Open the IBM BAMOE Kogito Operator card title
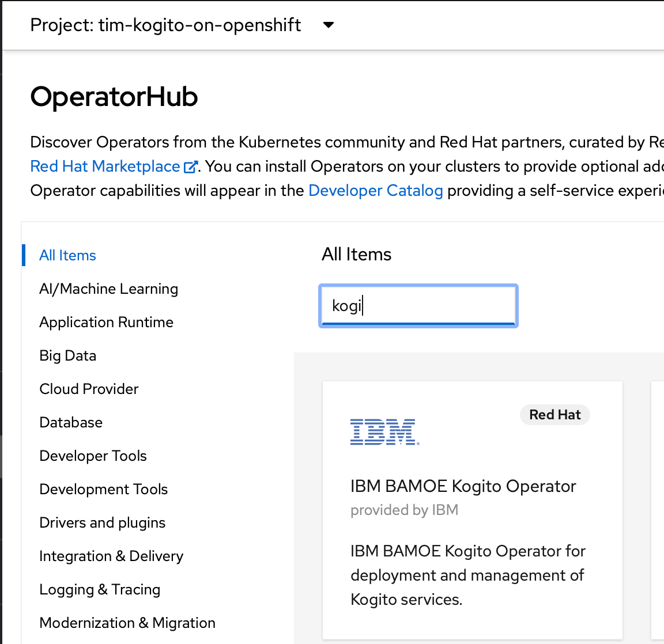664x644 pixels. [463, 486]
